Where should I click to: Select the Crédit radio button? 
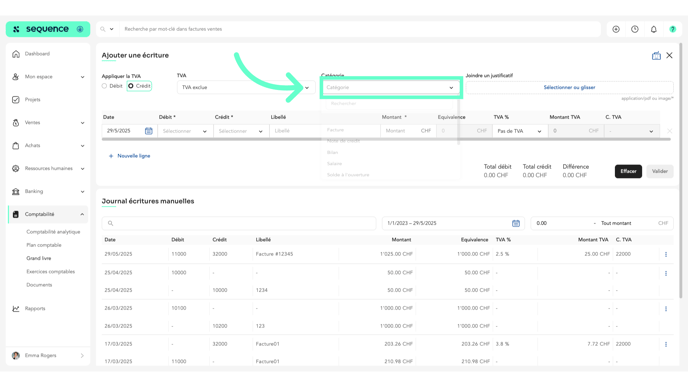tap(131, 86)
